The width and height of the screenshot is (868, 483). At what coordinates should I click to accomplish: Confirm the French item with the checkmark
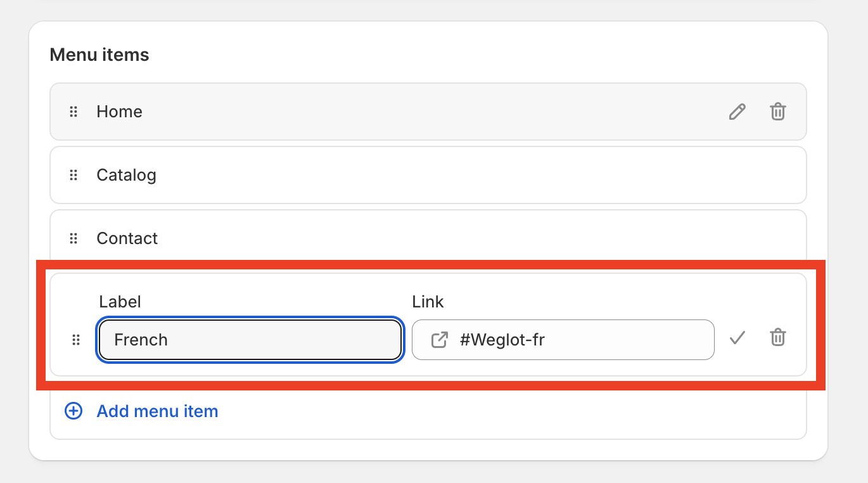tap(737, 338)
